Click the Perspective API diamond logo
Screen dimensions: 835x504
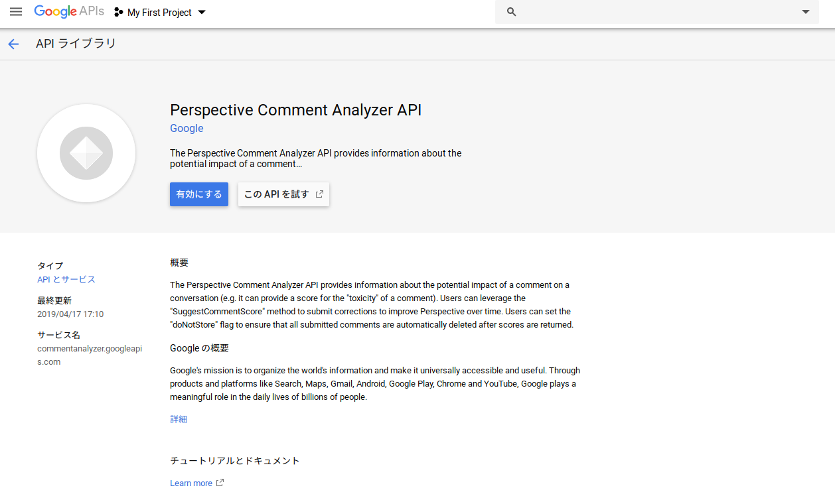coord(86,153)
